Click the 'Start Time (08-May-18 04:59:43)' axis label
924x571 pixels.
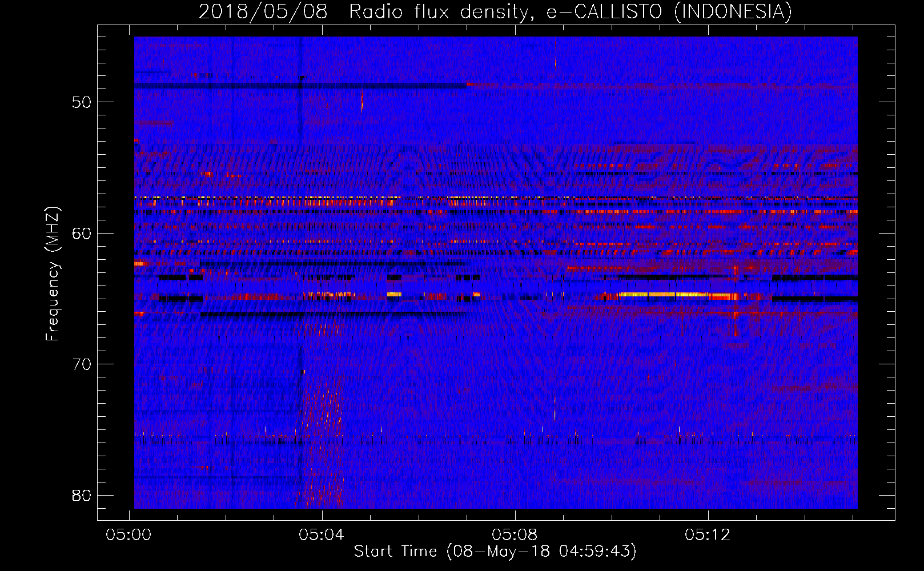(x=495, y=552)
